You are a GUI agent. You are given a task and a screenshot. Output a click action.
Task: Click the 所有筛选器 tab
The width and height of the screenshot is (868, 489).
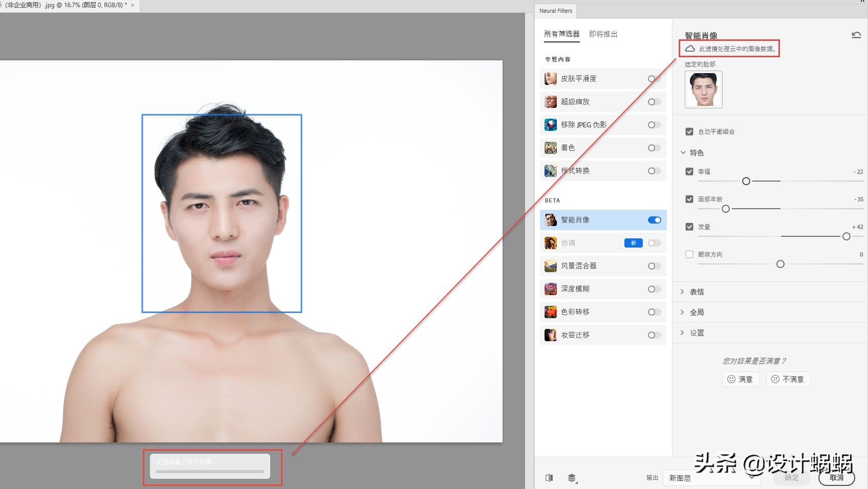pos(561,34)
